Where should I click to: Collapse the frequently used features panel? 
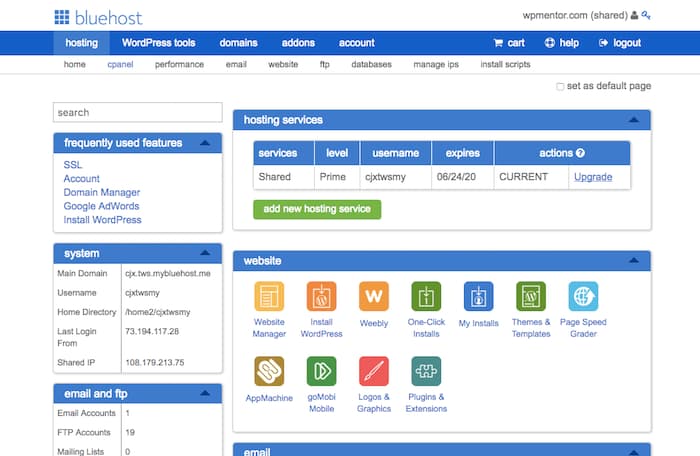tap(205, 143)
